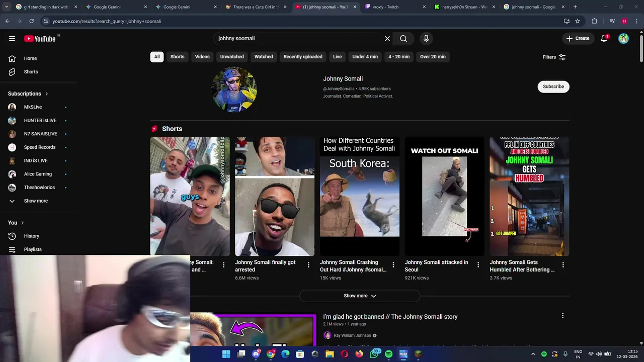Start voice search with microphone
Image resolution: width=644 pixels, height=362 pixels.
coord(426,39)
